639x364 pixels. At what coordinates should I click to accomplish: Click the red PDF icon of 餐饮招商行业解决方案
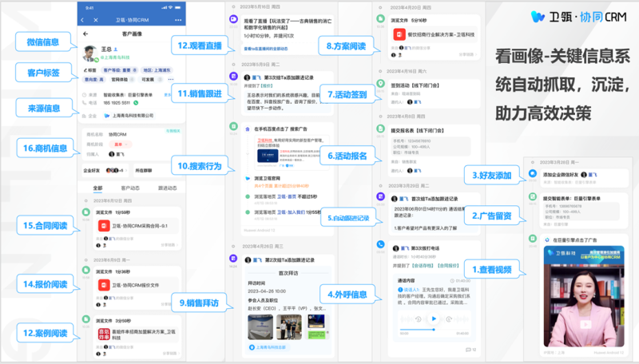[x=398, y=34]
